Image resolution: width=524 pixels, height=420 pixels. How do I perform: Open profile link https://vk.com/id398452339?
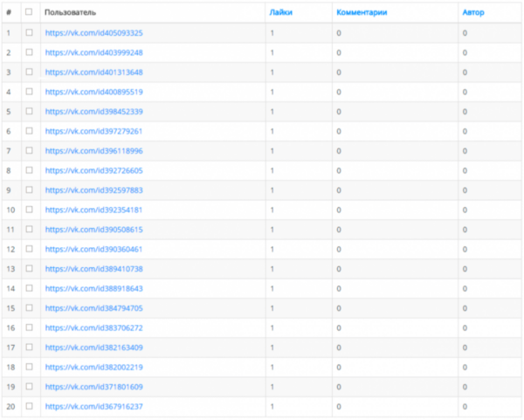click(94, 112)
